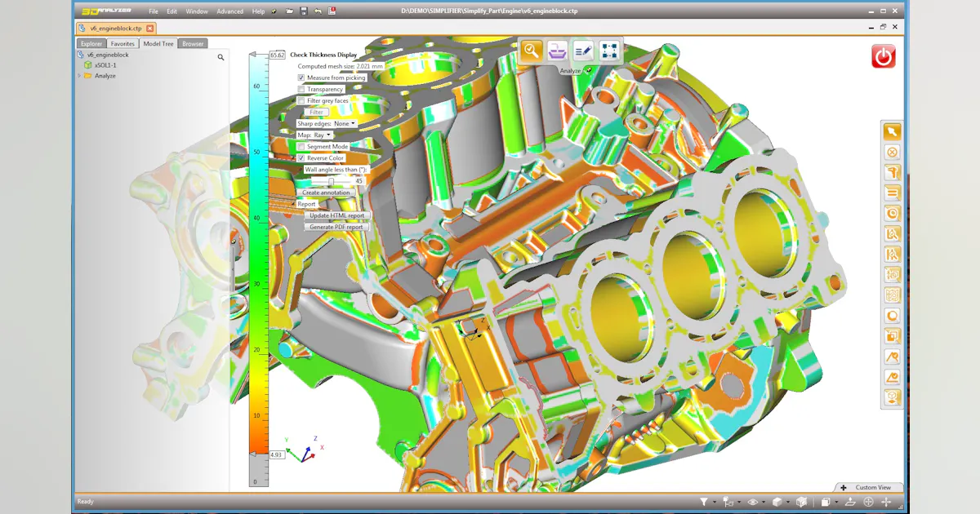Click the twelfth angle icon in right toolbar
Image resolution: width=980 pixels, height=514 pixels.
892,357
